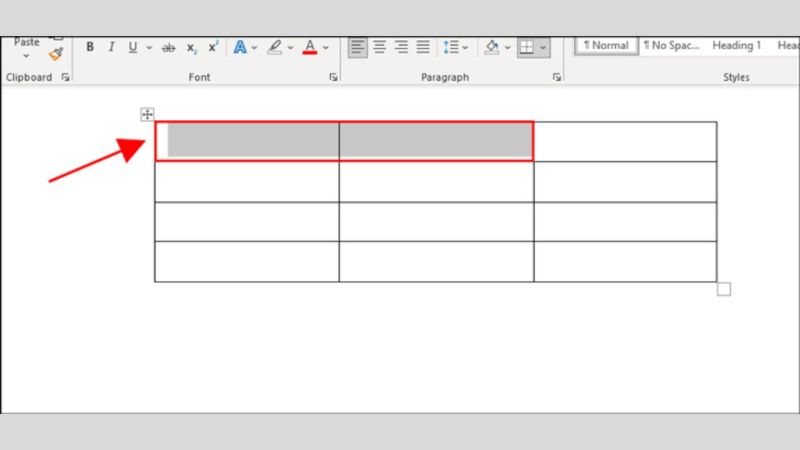Image resolution: width=800 pixels, height=450 pixels.
Task: Open Paragraph settings dialog launcher
Action: (x=557, y=77)
